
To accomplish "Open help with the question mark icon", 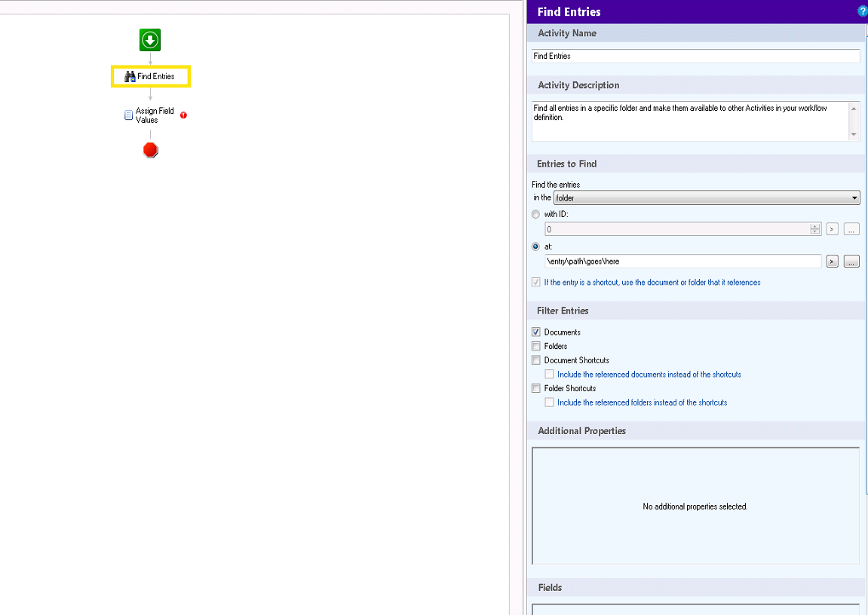I will pos(862,11).
